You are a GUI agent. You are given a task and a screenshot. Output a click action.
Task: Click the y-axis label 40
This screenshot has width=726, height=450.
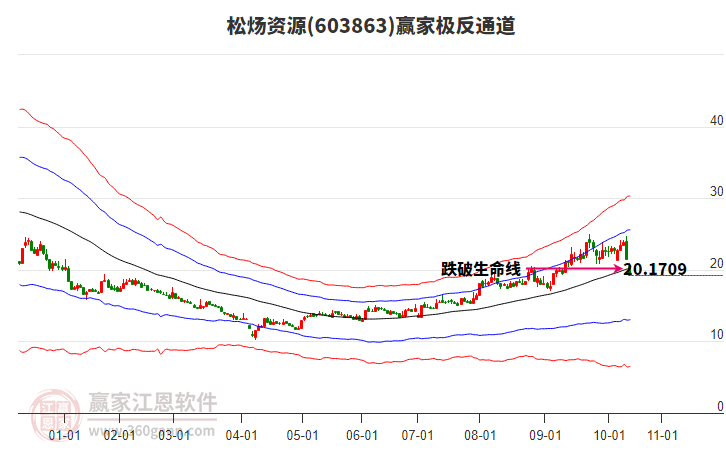[716, 120]
